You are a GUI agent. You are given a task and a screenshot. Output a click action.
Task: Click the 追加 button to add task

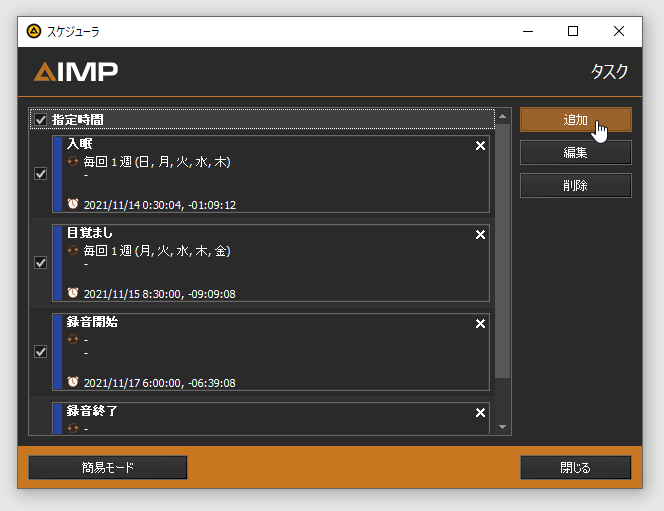click(575, 120)
